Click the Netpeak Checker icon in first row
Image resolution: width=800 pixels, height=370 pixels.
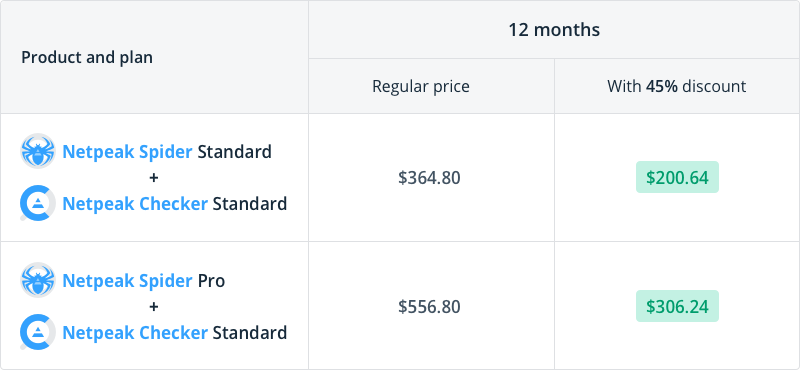pyautogui.click(x=38, y=203)
